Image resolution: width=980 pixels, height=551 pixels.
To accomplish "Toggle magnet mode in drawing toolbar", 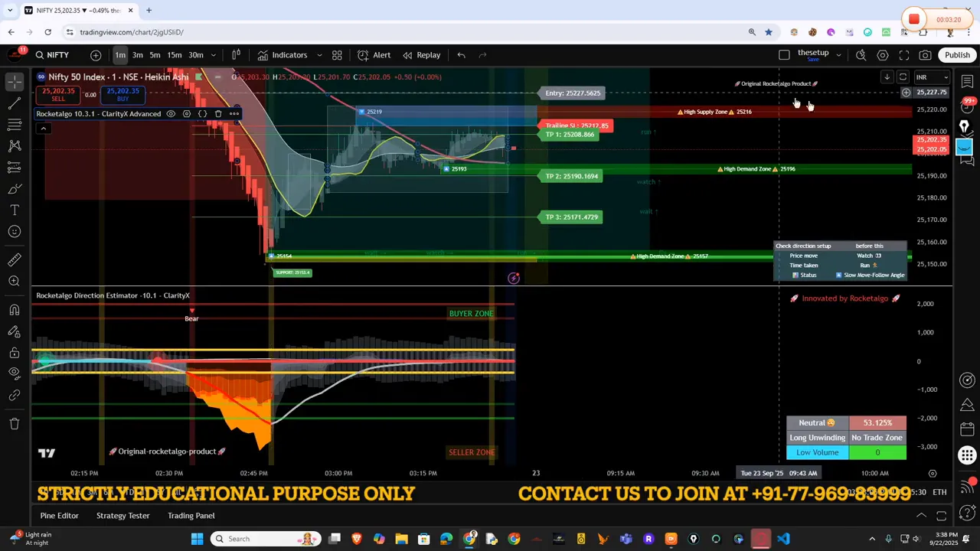I will (15, 310).
